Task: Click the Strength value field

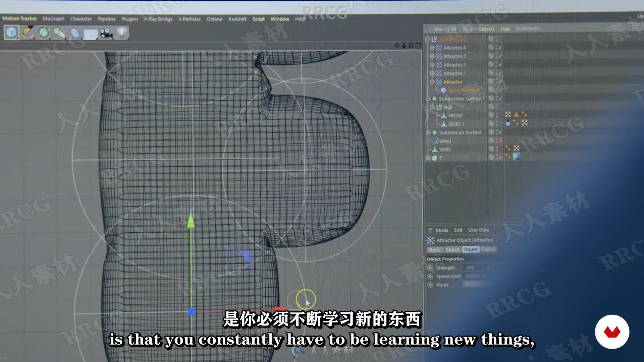Action: point(476,267)
